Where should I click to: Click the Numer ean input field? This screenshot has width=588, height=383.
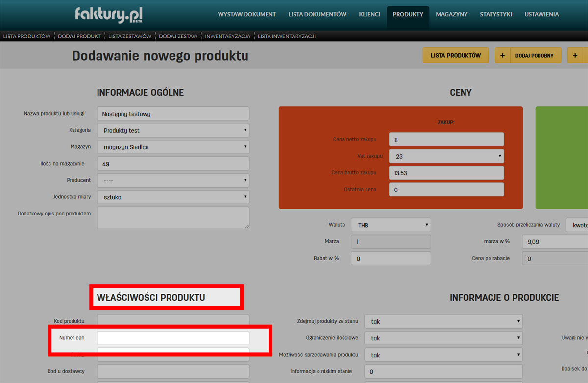pyautogui.click(x=173, y=338)
